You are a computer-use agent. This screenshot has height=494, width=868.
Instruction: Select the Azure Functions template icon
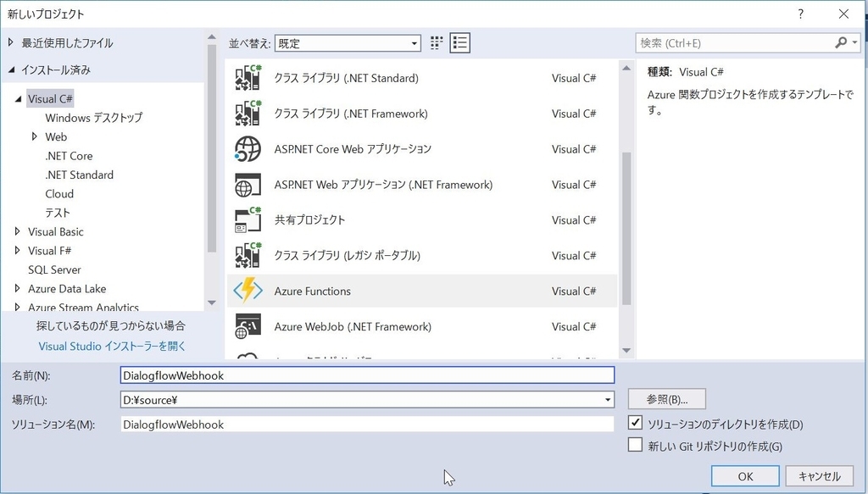[247, 291]
